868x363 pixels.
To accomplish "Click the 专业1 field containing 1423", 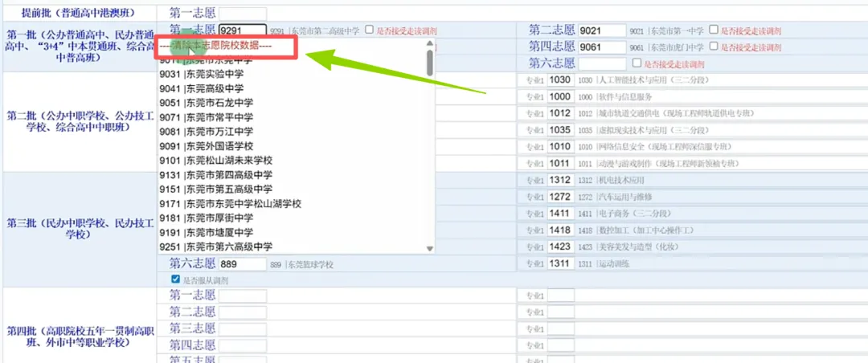I will [x=560, y=247].
